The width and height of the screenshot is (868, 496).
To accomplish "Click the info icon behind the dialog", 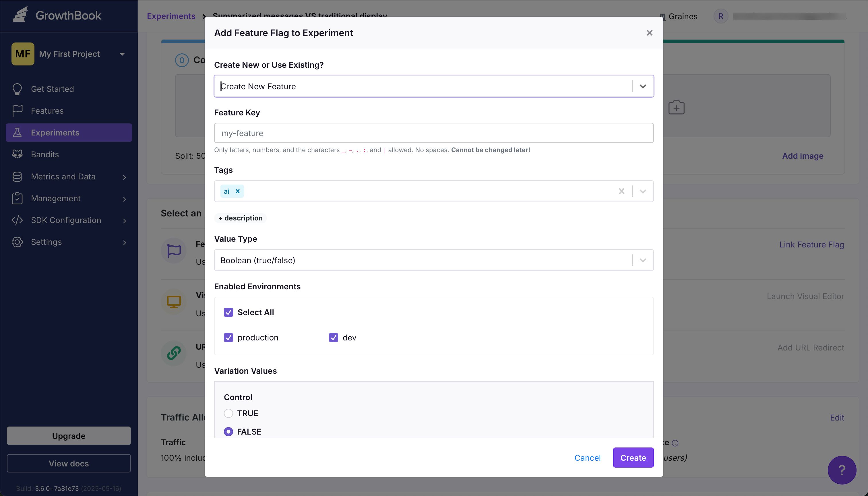I will pyautogui.click(x=675, y=443).
